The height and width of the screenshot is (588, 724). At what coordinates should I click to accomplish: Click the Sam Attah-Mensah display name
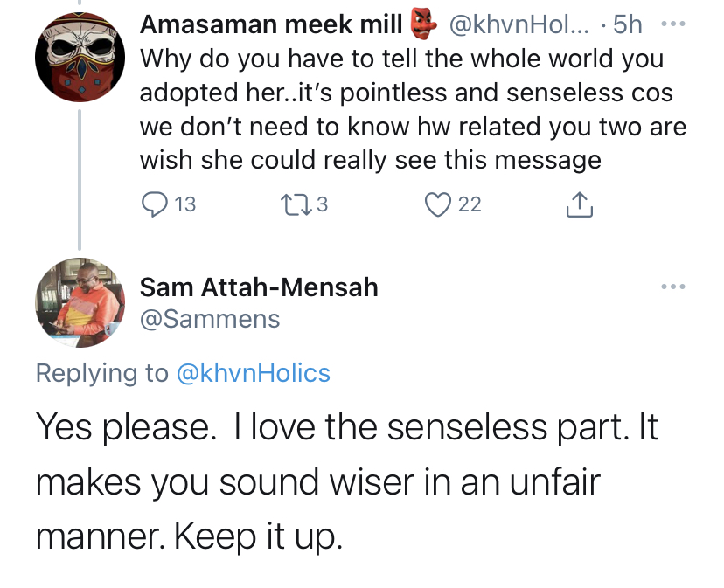[x=259, y=287]
